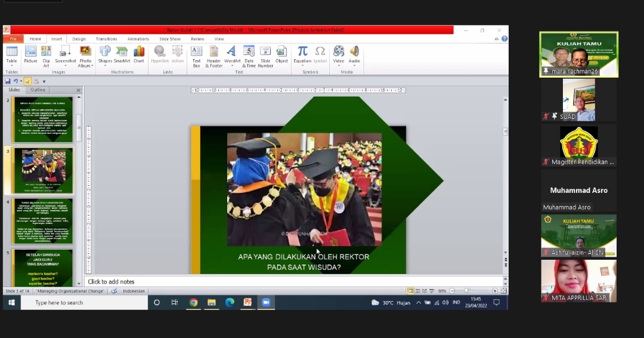Open the File menu button
Viewport: 644px width, 338px height.
click(13, 39)
